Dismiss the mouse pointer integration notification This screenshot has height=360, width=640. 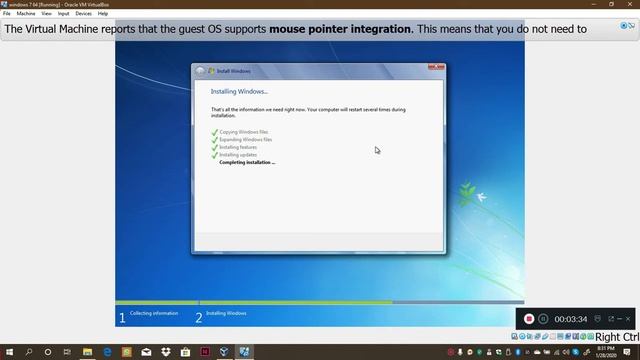point(624,26)
